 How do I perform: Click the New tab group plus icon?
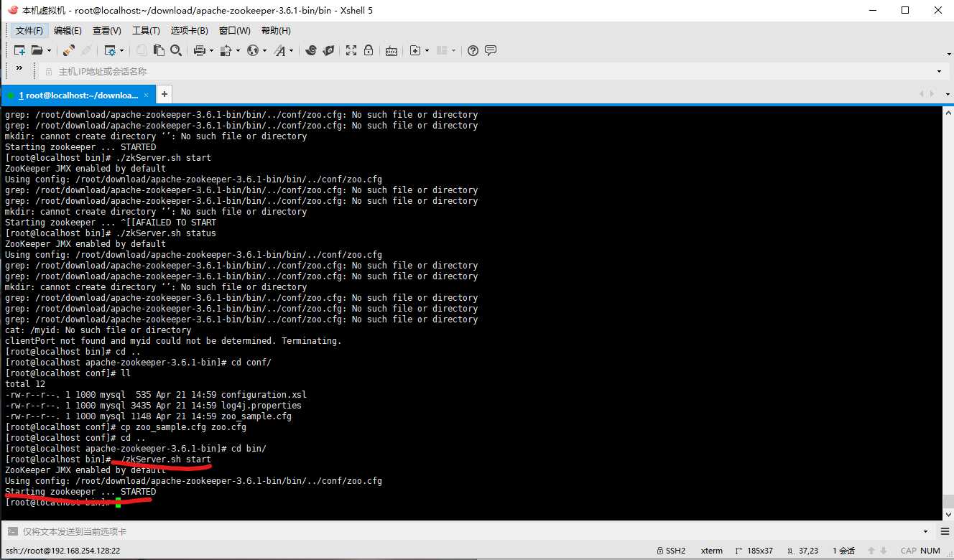click(415, 50)
